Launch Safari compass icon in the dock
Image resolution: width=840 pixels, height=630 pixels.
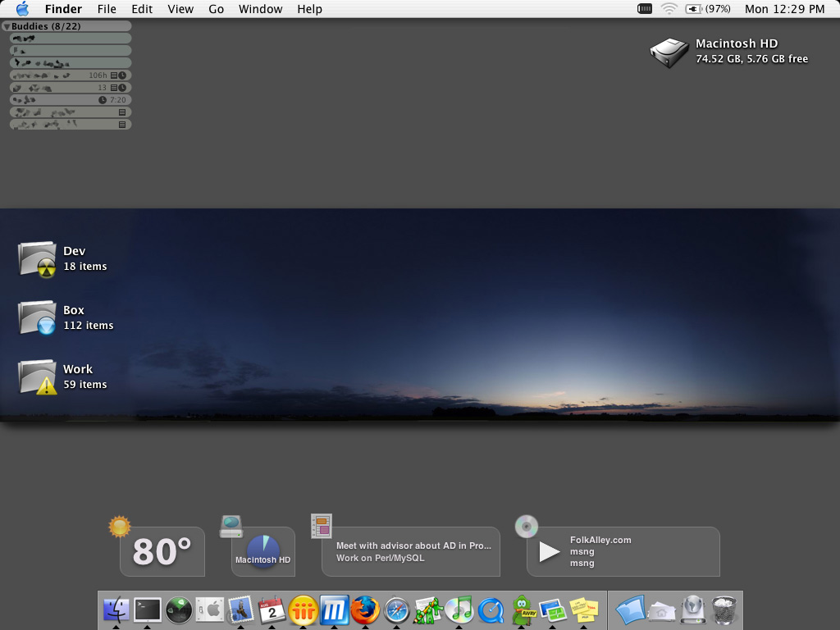[x=397, y=610]
